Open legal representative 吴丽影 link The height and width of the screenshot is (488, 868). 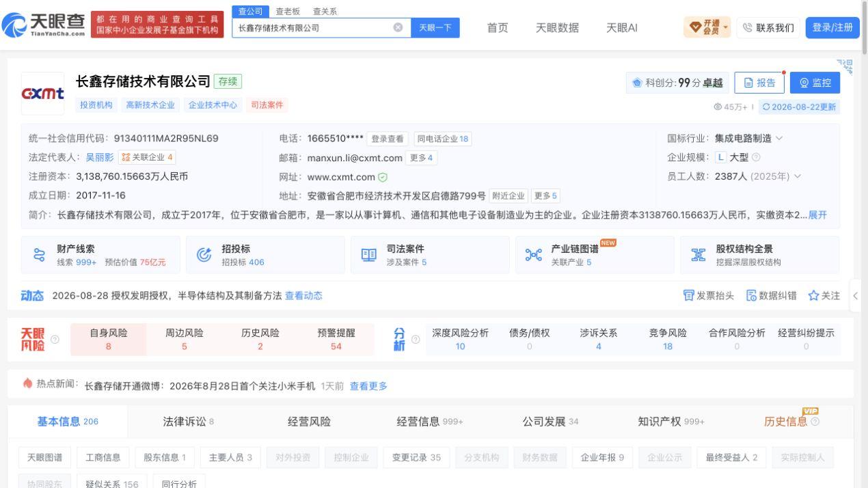pyautogui.click(x=100, y=157)
